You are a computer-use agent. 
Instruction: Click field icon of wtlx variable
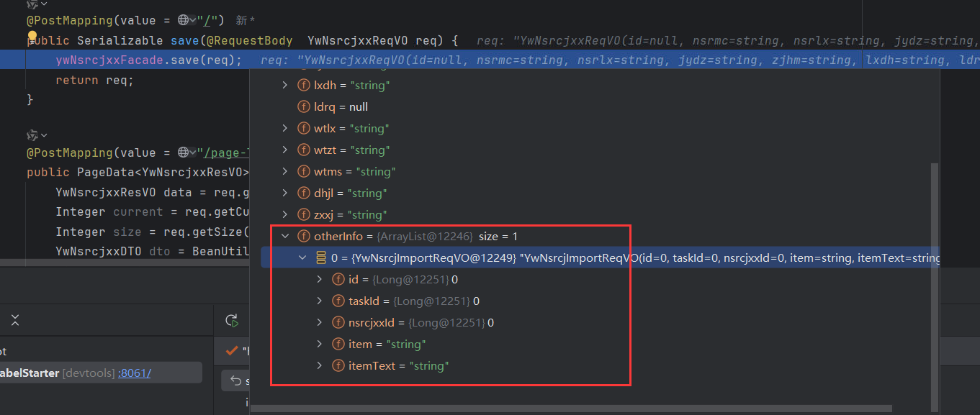[304, 128]
